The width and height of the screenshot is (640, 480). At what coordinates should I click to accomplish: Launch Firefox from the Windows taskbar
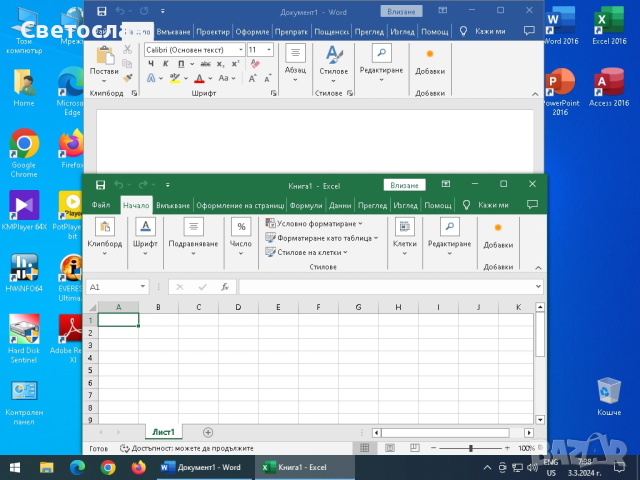[138, 467]
